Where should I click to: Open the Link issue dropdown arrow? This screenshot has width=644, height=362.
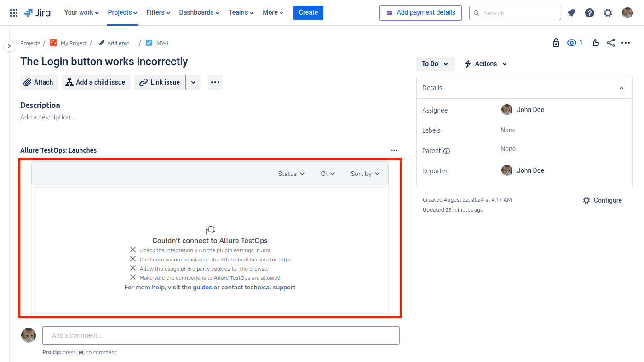pyautogui.click(x=193, y=82)
